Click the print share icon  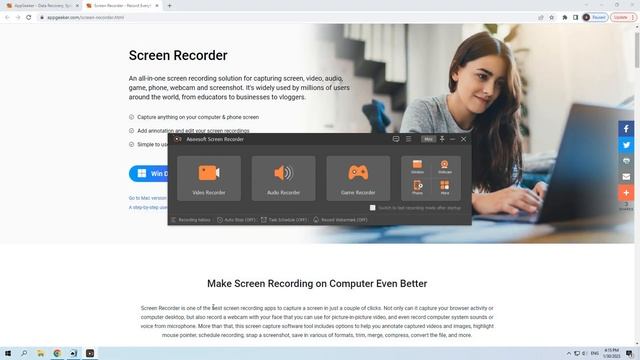[626, 161]
